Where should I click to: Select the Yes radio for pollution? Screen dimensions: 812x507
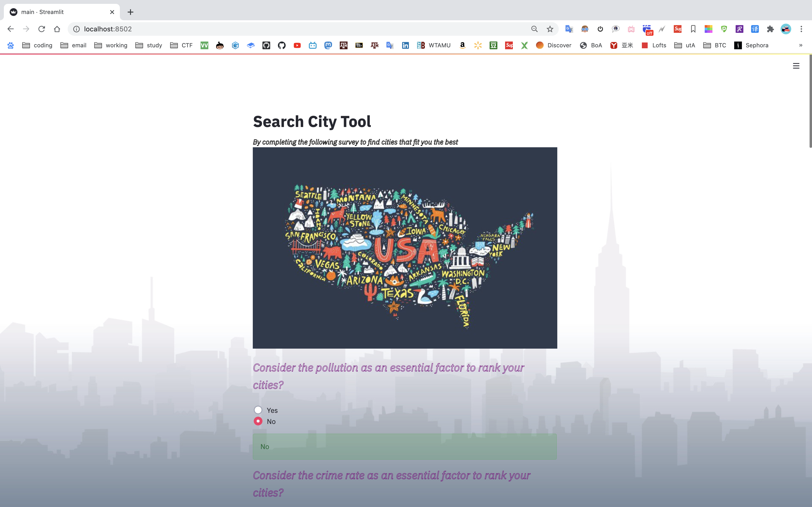pyautogui.click(x=258, y=410)
